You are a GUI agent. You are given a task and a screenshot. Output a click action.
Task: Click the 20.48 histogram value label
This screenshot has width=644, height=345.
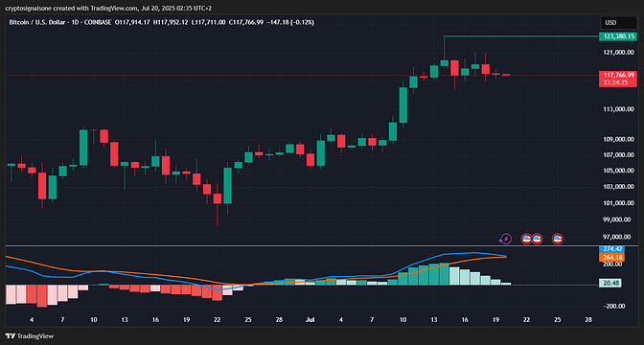click(x=611, y=283)
